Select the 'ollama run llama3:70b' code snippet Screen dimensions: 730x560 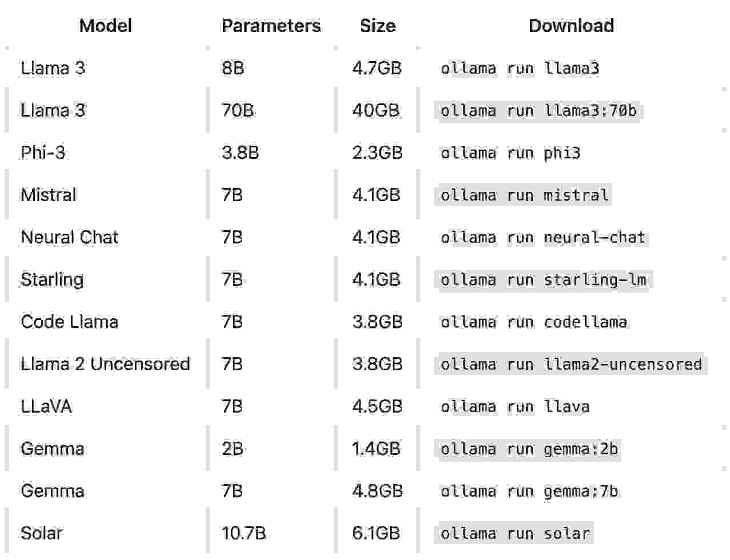[x=538, y=111]
